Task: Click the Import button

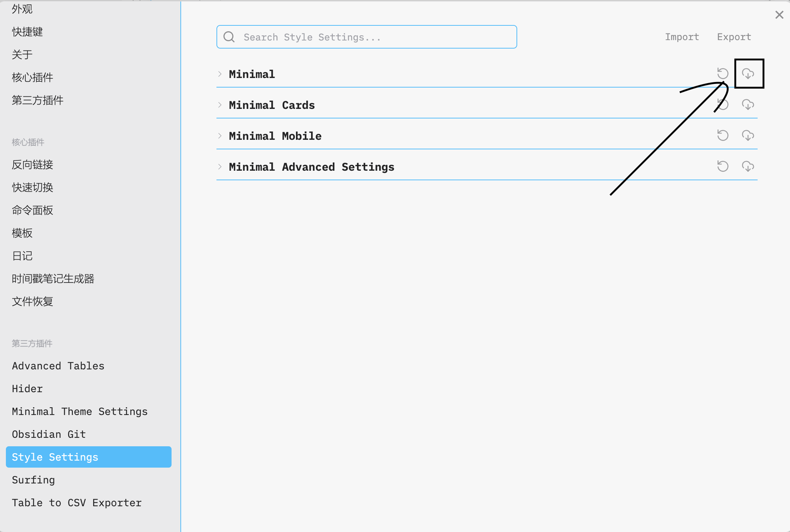Action: pyautogui.click(x=682, y=37)
